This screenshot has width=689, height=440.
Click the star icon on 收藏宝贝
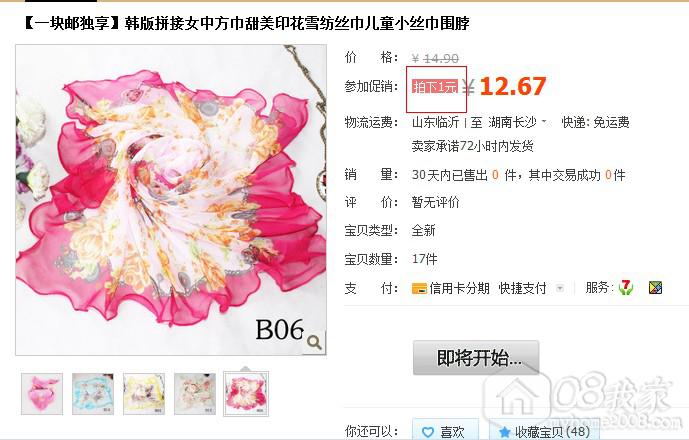(x=504, y=432)
